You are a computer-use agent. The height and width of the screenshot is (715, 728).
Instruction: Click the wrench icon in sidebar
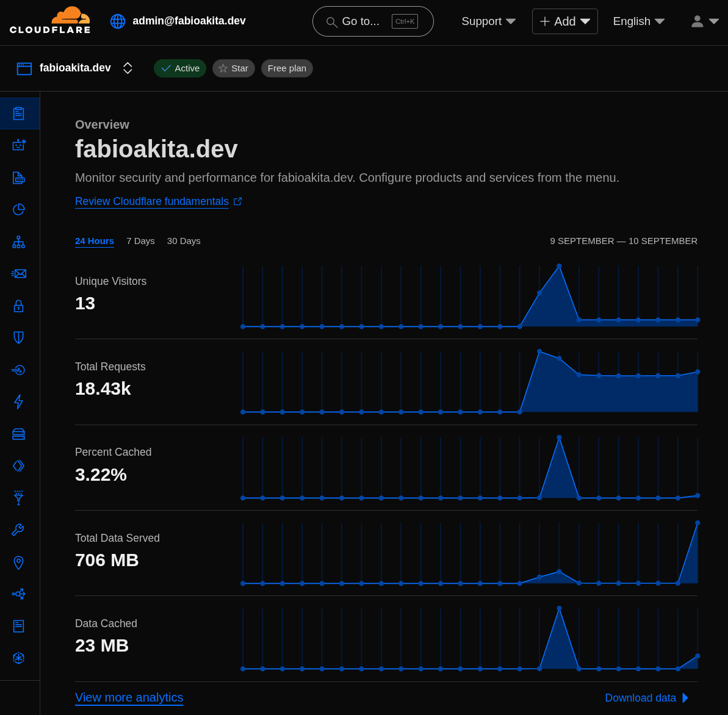[18, 530]
